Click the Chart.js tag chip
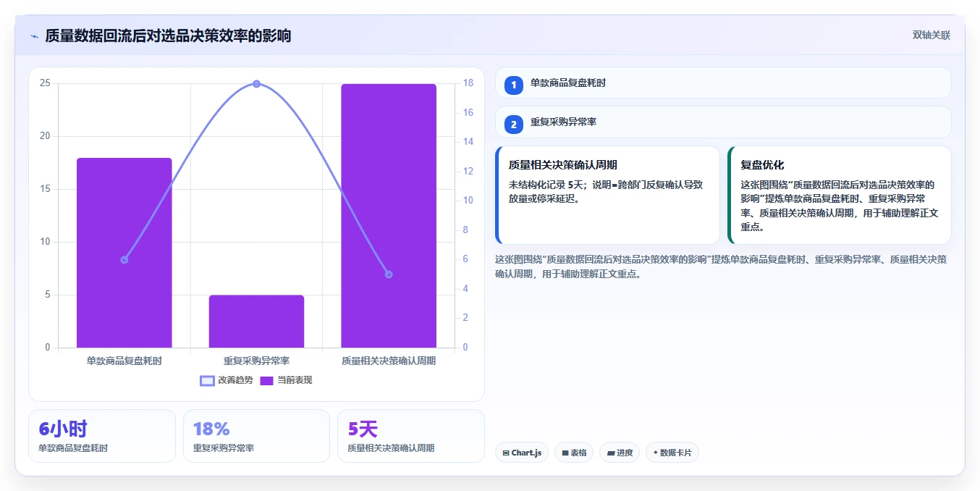The image size is (980, 491). point(522,453)
